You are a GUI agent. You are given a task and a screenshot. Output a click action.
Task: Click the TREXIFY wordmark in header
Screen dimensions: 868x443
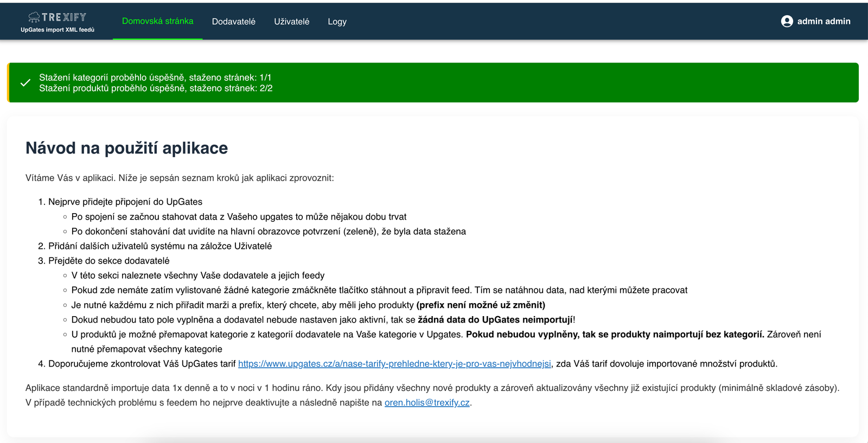pos(64,17)
